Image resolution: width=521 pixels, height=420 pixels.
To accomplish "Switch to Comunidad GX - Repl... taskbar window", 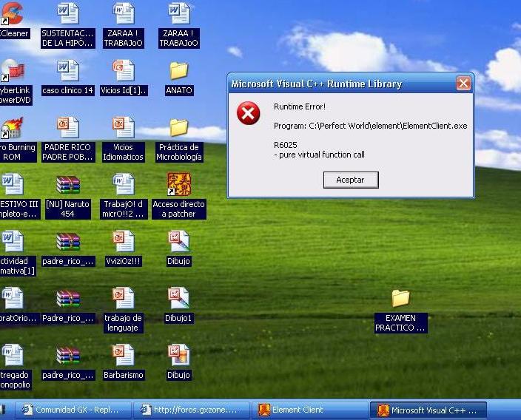I will (73, 410).
